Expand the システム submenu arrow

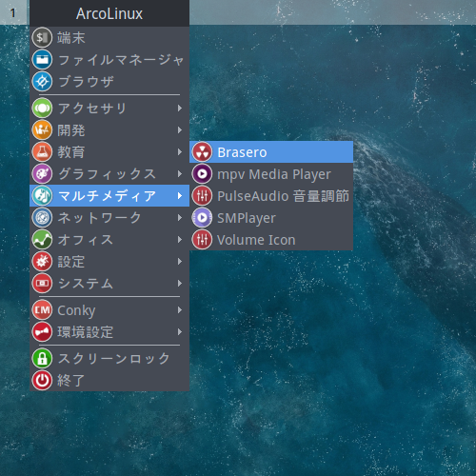[180, 284]
